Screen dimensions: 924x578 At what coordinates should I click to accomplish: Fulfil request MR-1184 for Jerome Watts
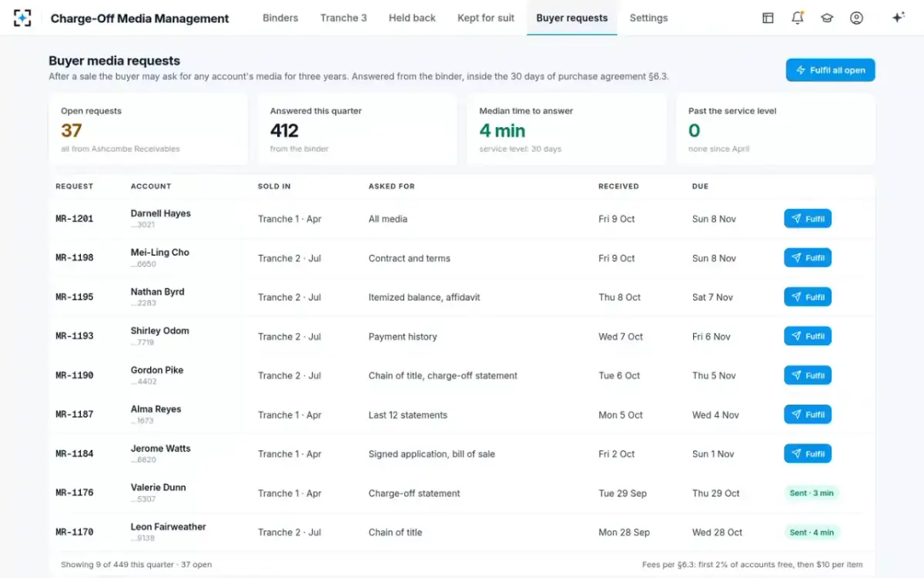(x=808, y=454)
